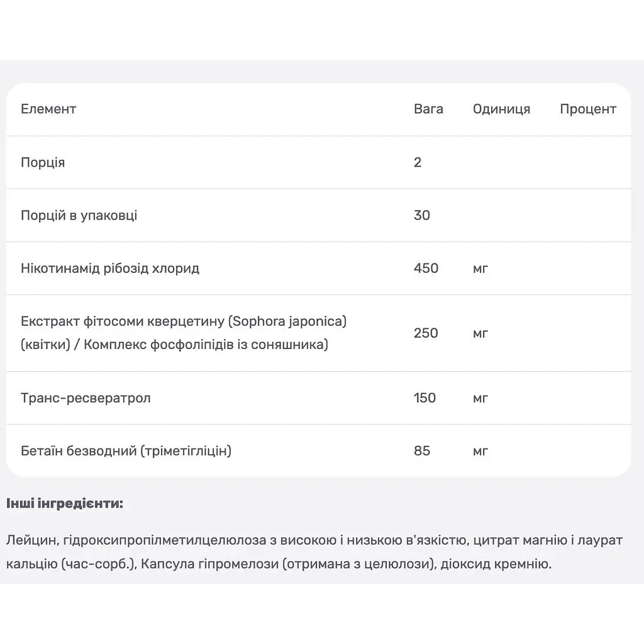The height and width of the screenshot is (644, 644).
Task: Click the Вага column header
Action: click(428, 109)
